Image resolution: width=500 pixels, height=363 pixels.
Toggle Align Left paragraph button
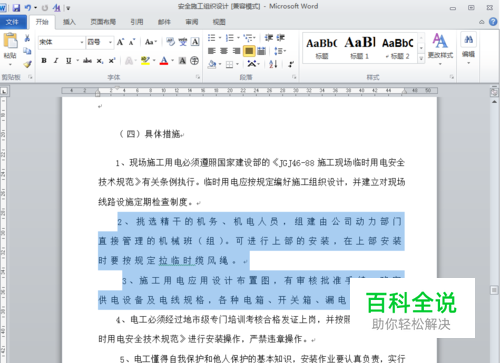click(212, 51)
